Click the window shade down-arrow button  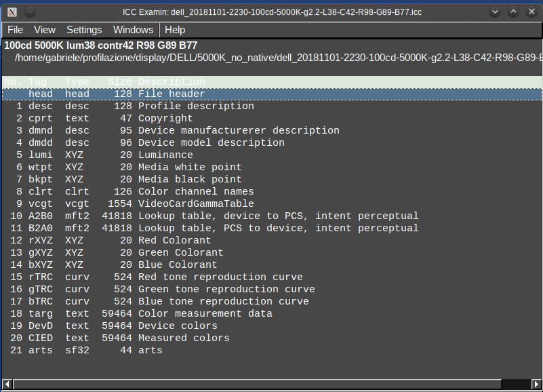click(x=496, y=12)
